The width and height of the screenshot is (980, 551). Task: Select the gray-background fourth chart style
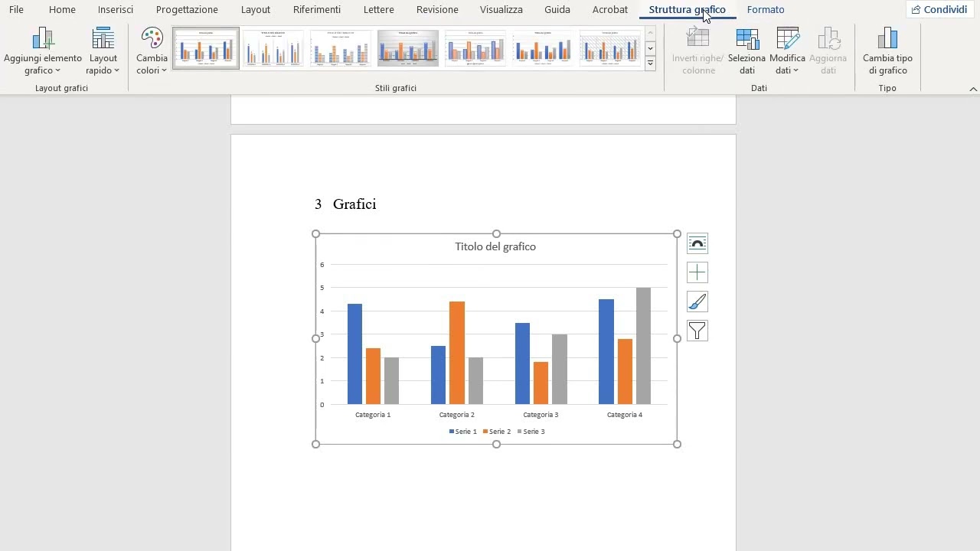408,48
